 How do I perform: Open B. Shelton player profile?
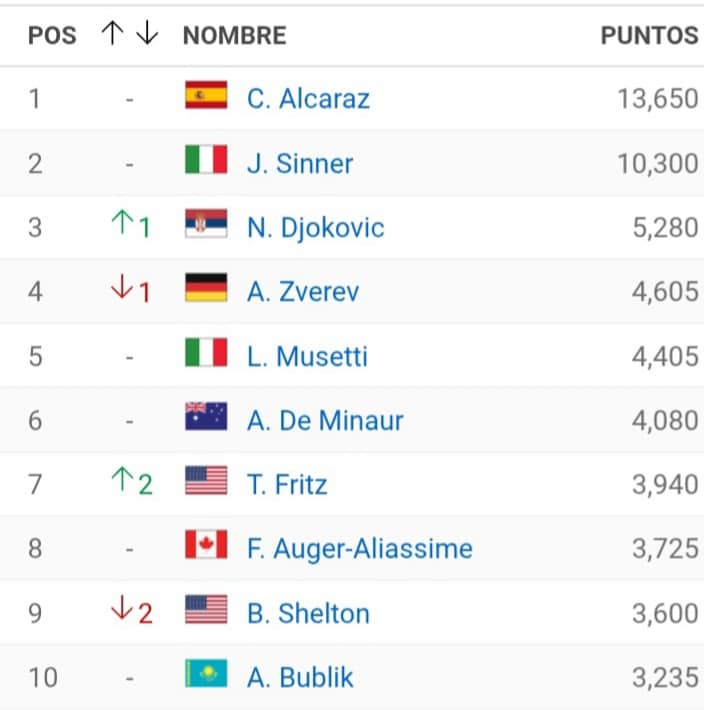[x=308, y=613]
